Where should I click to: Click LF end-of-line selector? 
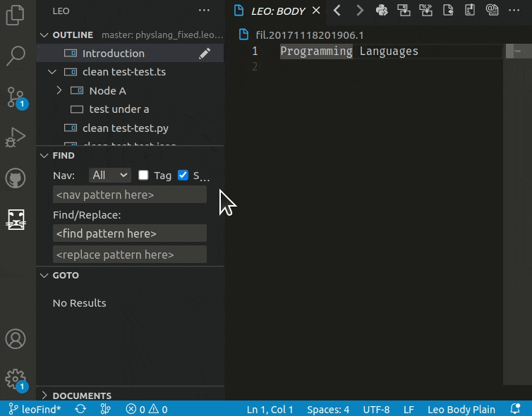(x=409, y=409)
